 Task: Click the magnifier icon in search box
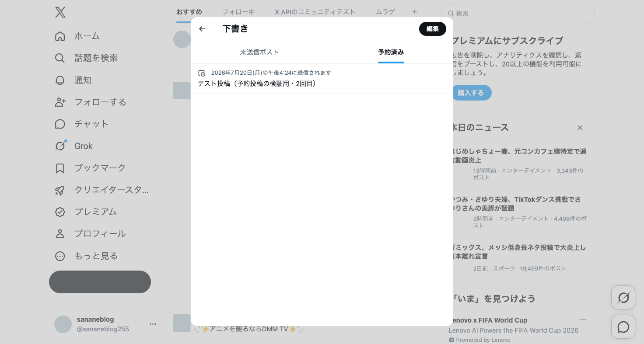(451, 14)
